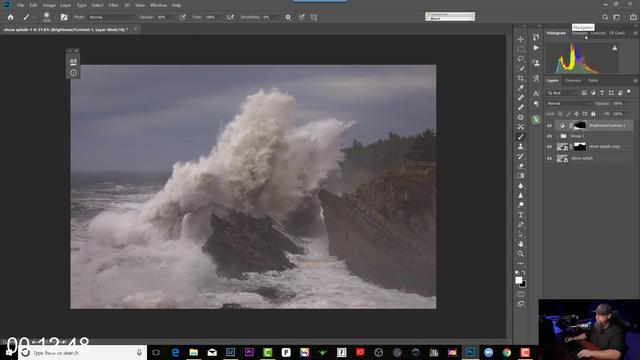The image size is (640, 360).
Task: Click the smoothing options gear icon
Action: [x=288, y=17]
